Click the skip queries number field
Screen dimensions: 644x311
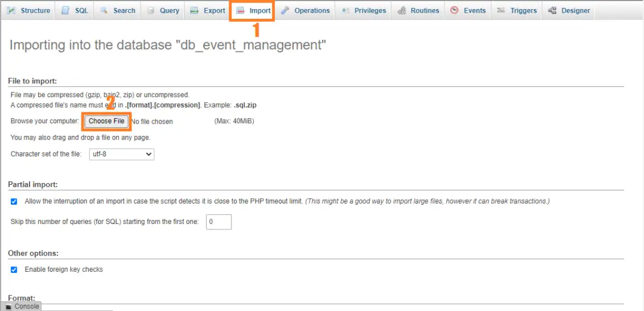(219, 222)
